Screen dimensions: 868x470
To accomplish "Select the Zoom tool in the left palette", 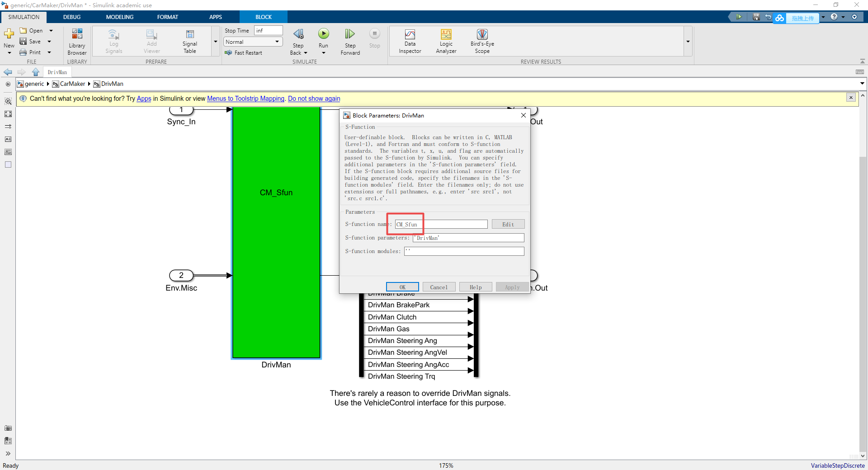I will click(8, 102).
